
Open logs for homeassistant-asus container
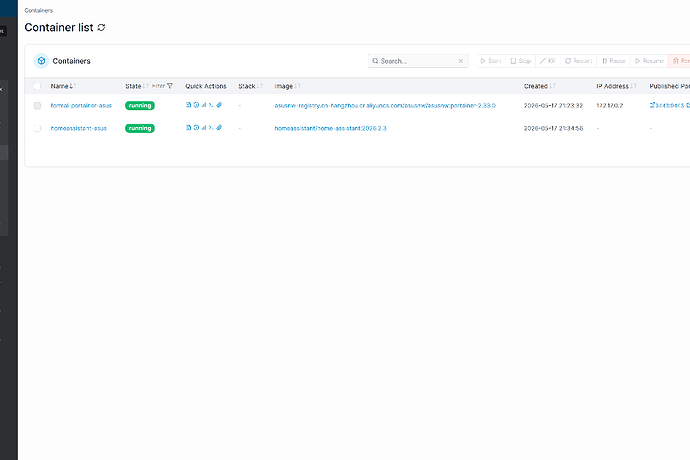(188, 128)
